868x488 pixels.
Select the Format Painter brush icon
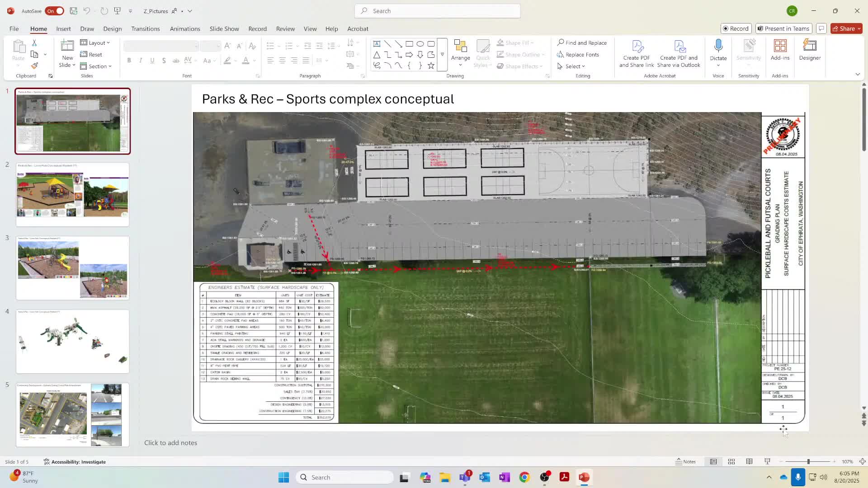34,66
